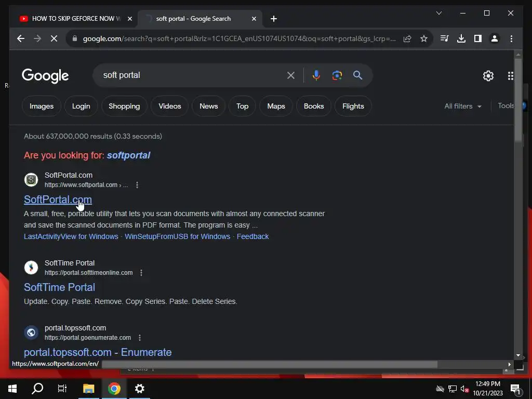Expand the All filters dropdown
This screenshot has width=532, height=399.
[x=463, y=106]
